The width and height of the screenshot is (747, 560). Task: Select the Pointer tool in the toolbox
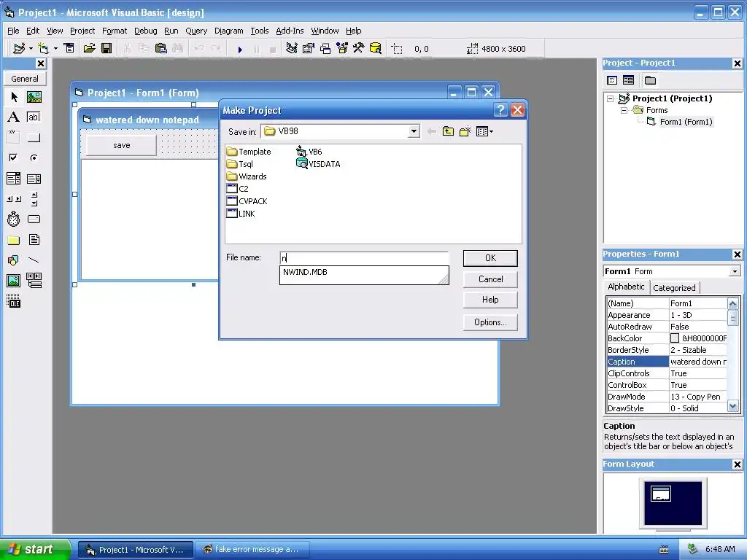click(x=14, y=97)
